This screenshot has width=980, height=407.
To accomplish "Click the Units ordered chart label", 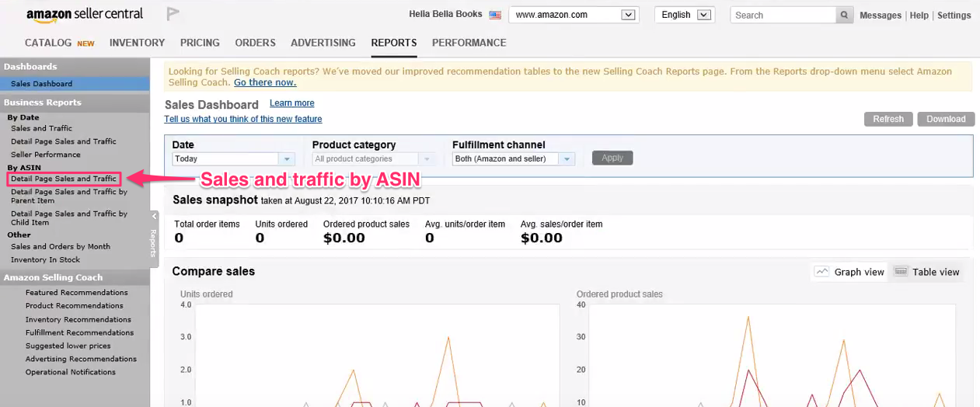I will point(207,294).
